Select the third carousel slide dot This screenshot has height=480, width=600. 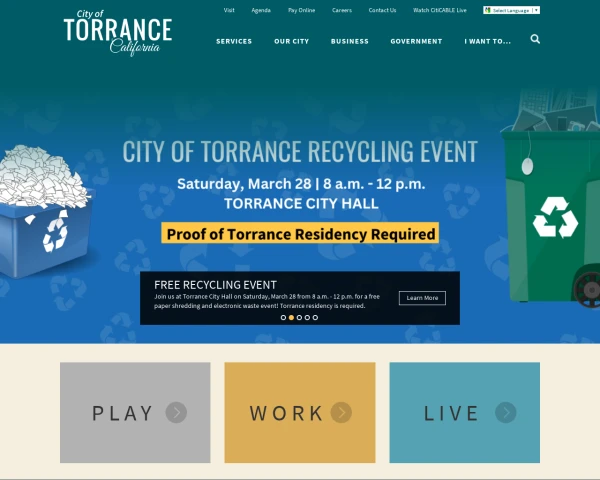tap(299, 317)
